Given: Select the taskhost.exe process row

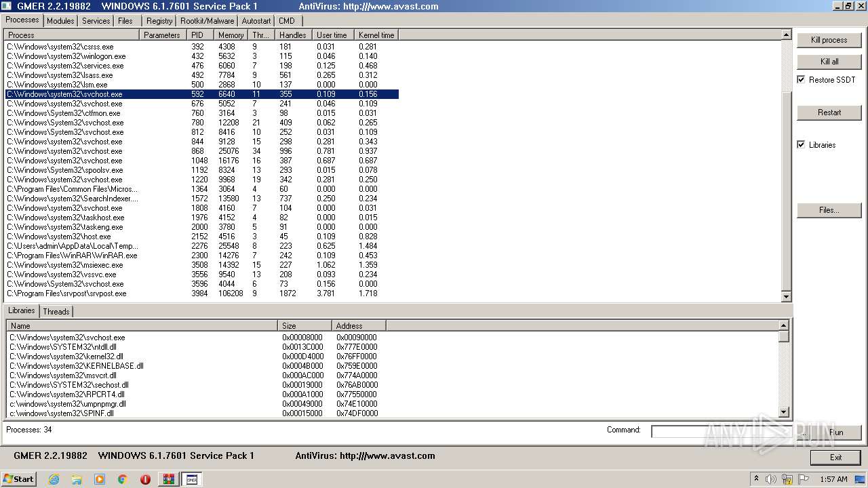Looking at the screenshot, I should point(202,218).
